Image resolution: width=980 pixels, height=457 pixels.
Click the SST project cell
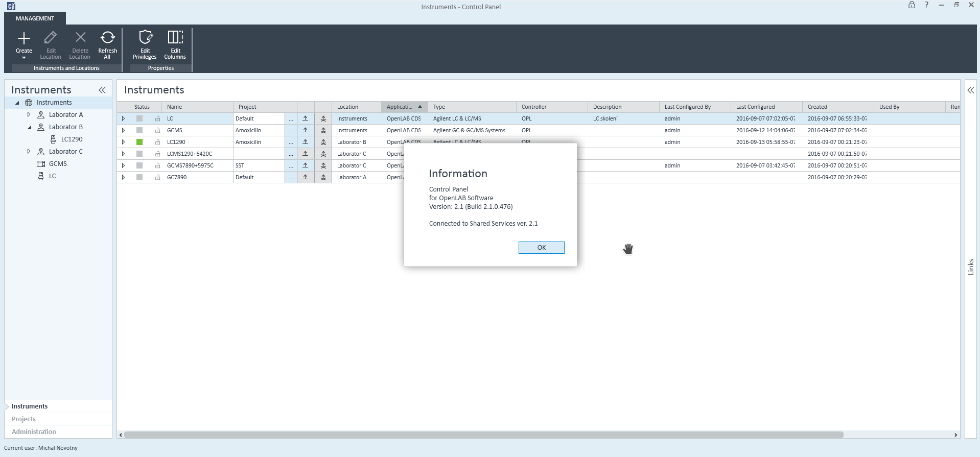[x=259, y=165]
